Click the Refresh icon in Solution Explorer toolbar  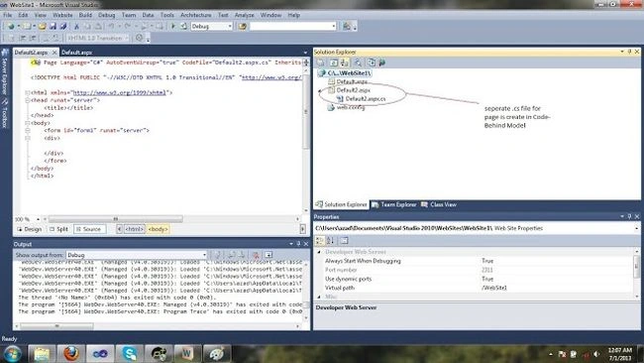(334, 62)
